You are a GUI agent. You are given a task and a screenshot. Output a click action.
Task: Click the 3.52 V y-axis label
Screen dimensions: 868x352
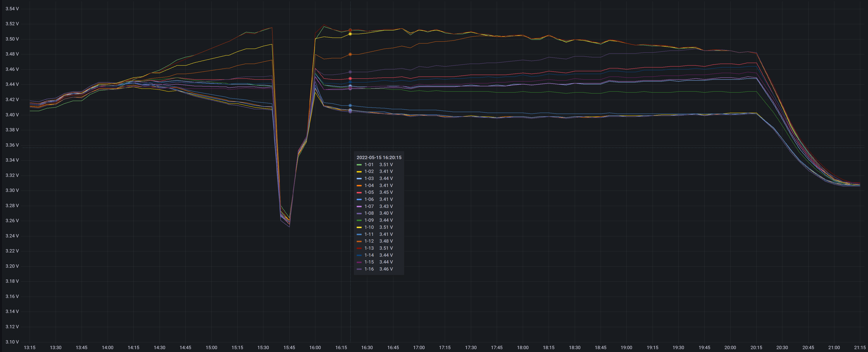12,24
